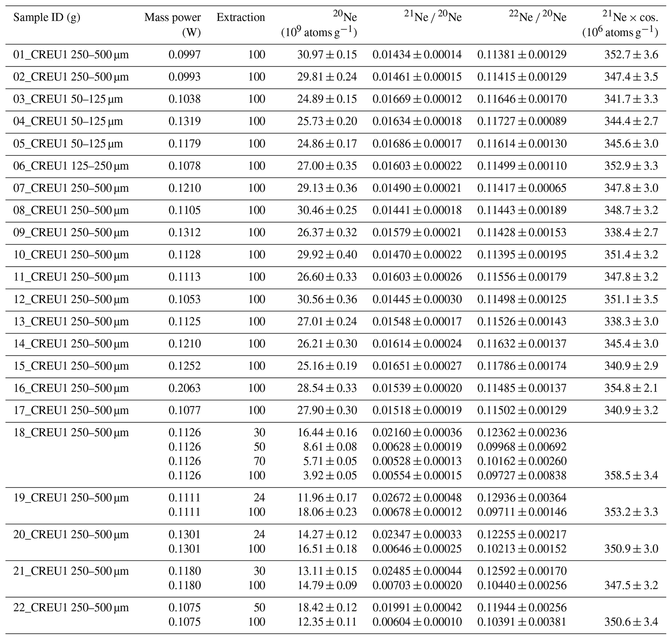Click the cosmogenic value '347.5 ± 3.2'
This screenshot has width=672, height=640.
coord(631,585)
